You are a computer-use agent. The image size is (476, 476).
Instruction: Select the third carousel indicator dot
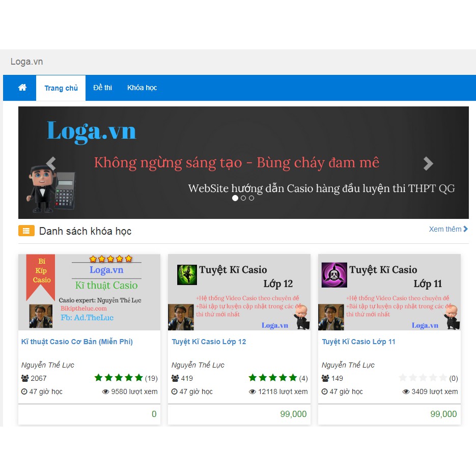pyautogui.click(x=251, y=198)
